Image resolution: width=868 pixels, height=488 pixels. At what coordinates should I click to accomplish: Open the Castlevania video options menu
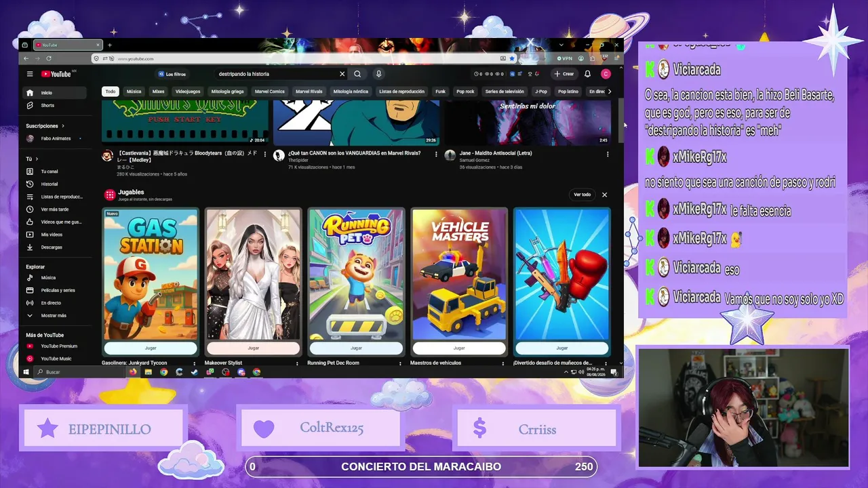click(265, 155)
